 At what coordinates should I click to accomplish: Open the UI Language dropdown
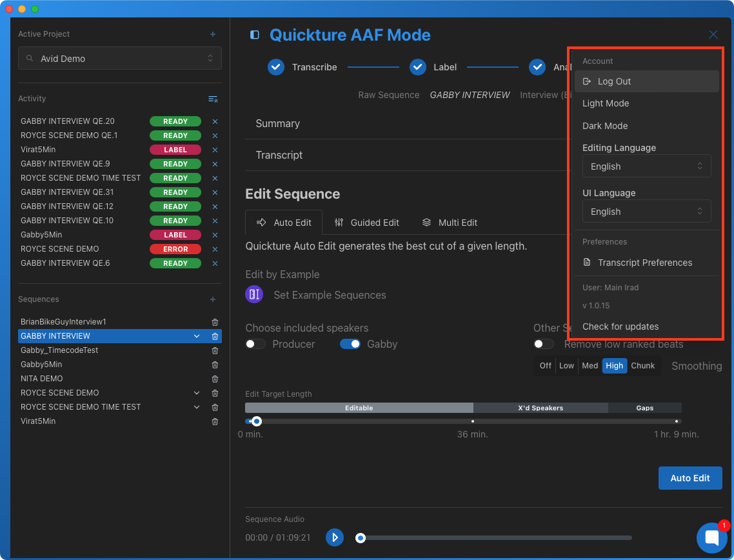(x=646, y=212)
